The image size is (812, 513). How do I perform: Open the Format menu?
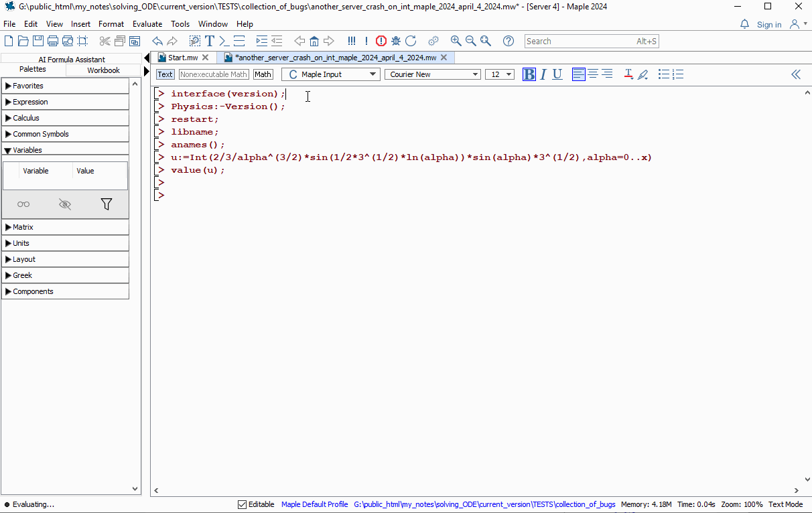point(111,24)
